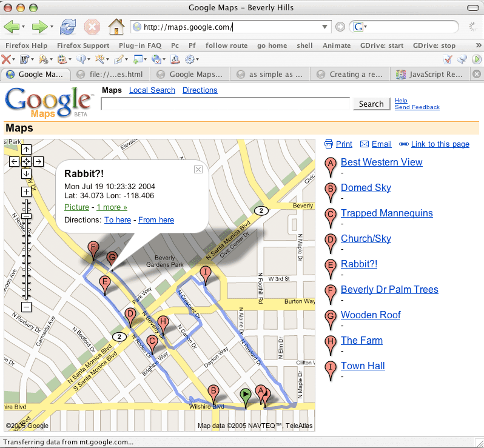Click the Search button
484x448 pixels.
click(x=371, y=104)
